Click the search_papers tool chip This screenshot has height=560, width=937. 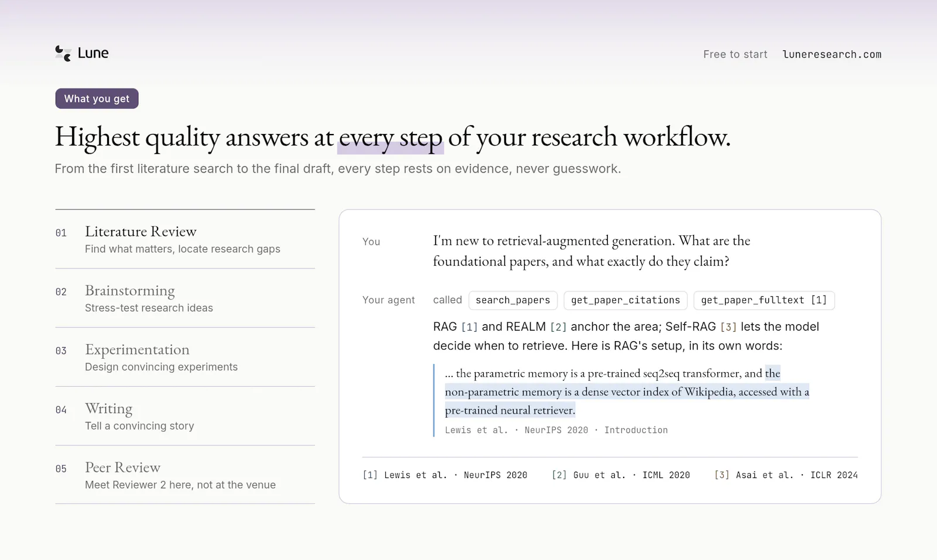pyautogui.click(x=513, y=300)
